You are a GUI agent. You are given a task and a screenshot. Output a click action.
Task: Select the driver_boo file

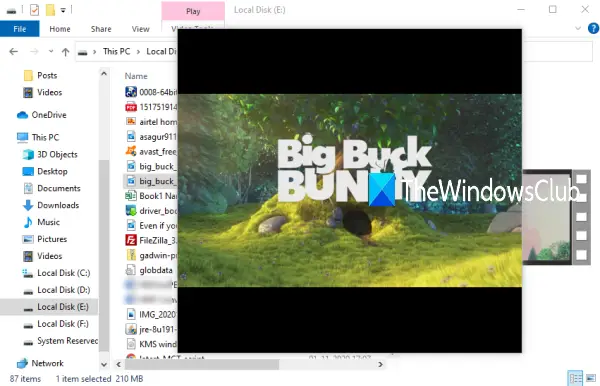(x=151, y=211)
